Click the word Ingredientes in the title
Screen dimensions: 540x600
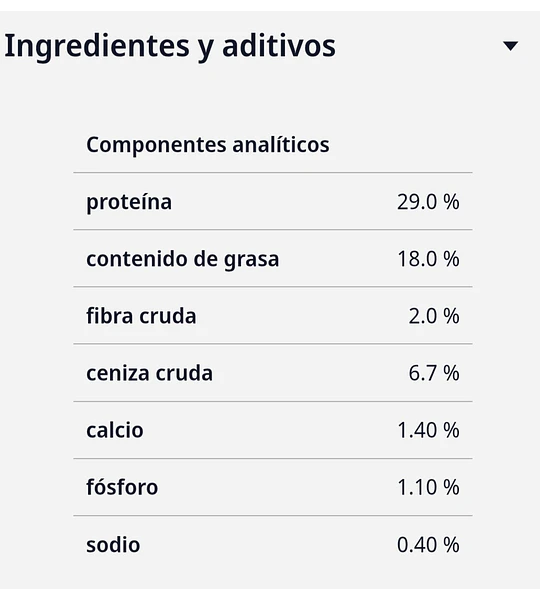97,47
